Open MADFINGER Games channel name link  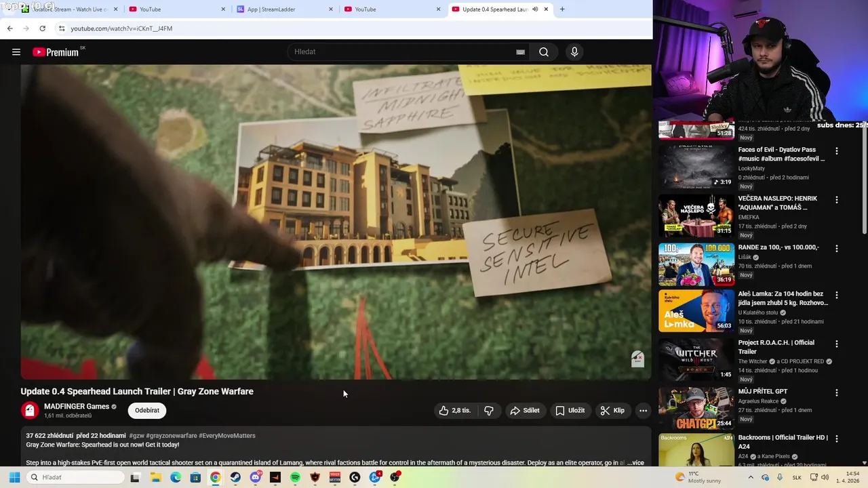pos(77,407)
